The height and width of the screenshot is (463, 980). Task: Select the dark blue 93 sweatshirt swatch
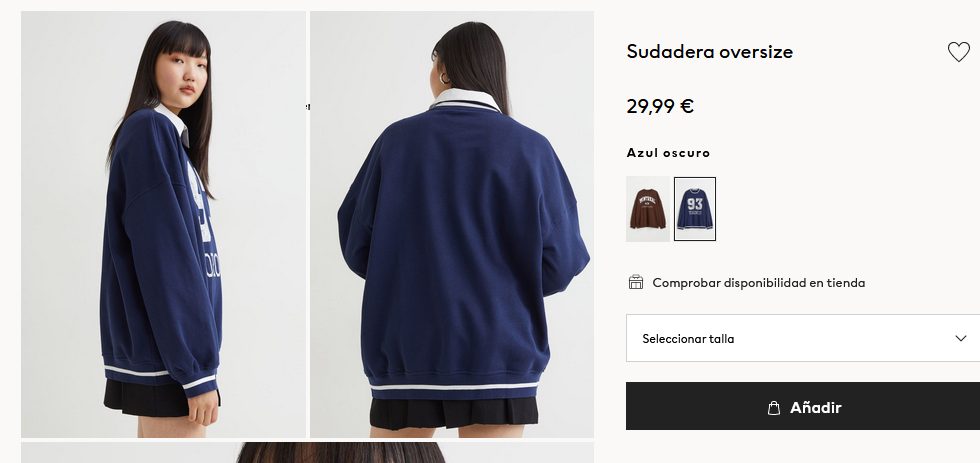(695, 209)
